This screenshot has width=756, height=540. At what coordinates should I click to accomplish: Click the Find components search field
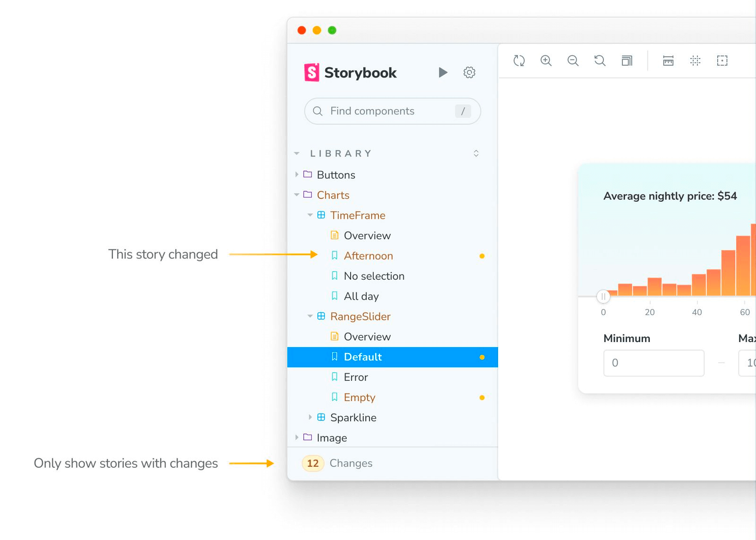(x=391, y=111)
